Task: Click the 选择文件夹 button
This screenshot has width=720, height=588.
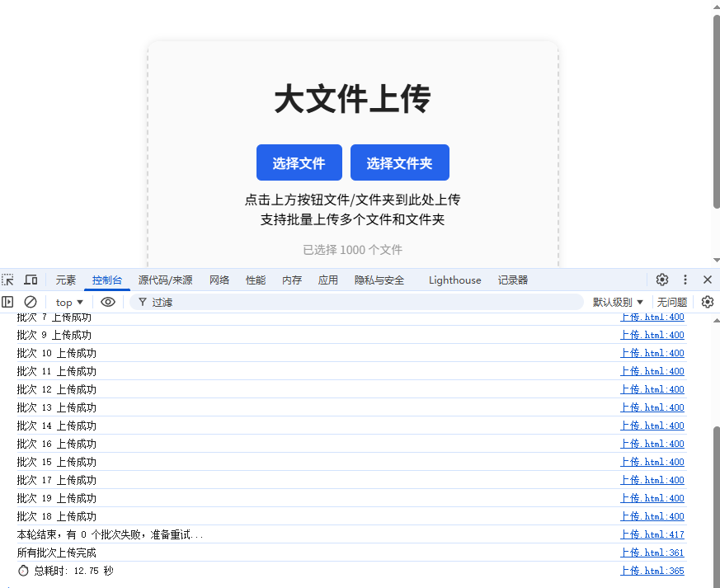Action: click(x=399, y=162)
